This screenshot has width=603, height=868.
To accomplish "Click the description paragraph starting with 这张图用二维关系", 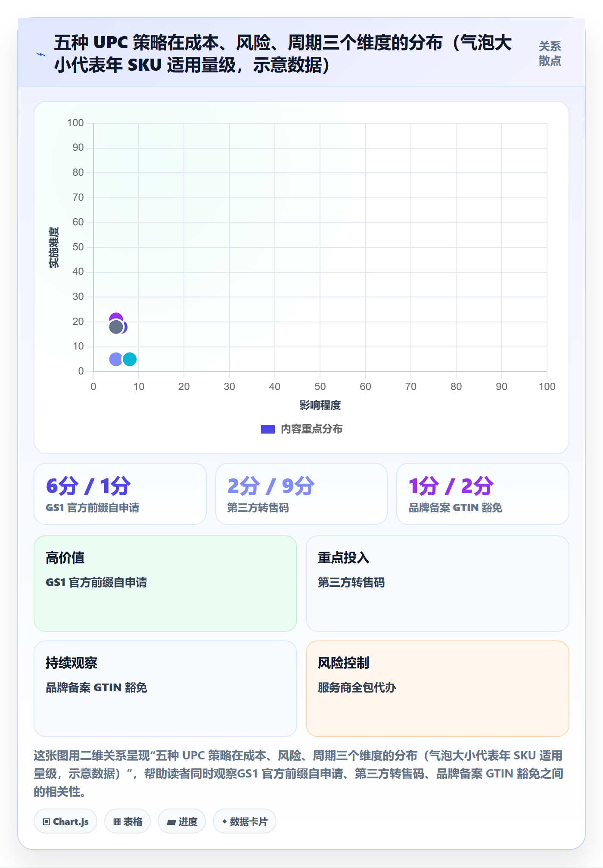I will 298,774.
